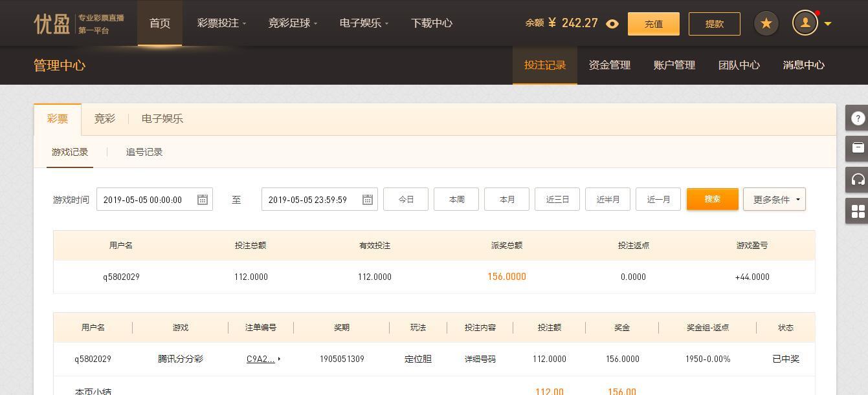
Task: Open the user avatar icon
Action: [x=805, y=23]
